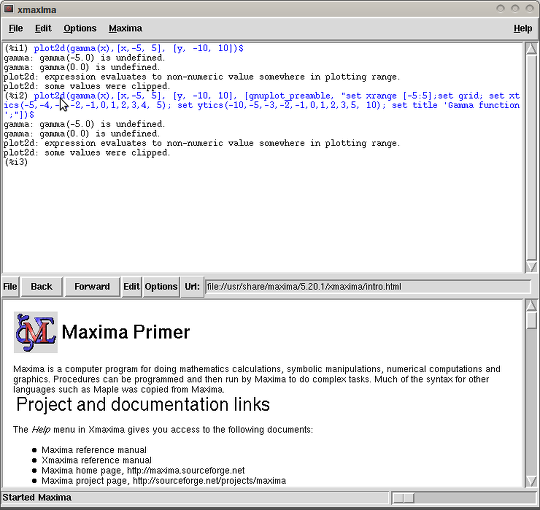Screen dimensions: 540x510
Task: Click the middle window control button in title bar
Action: [515, 8]
